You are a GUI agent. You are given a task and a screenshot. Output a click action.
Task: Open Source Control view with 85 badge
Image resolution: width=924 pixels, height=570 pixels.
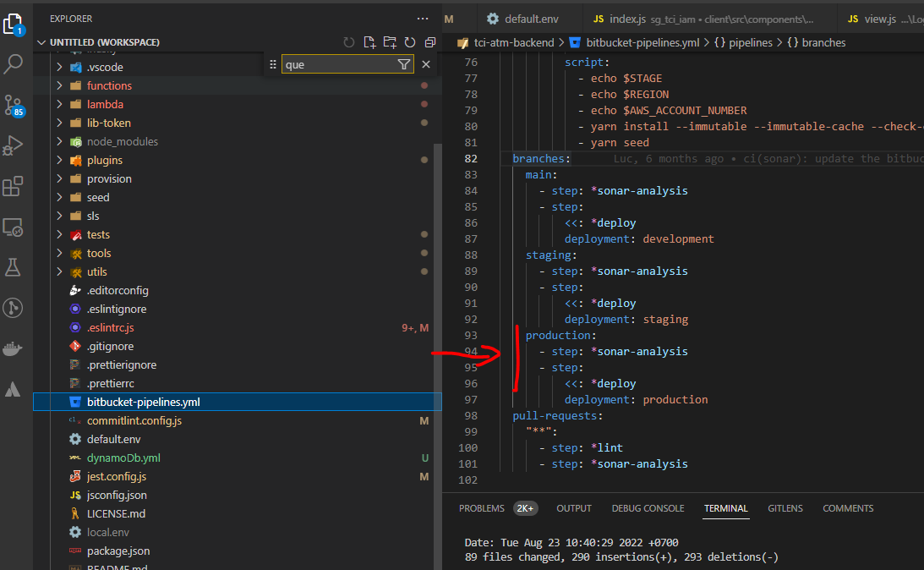coord(14,105)
